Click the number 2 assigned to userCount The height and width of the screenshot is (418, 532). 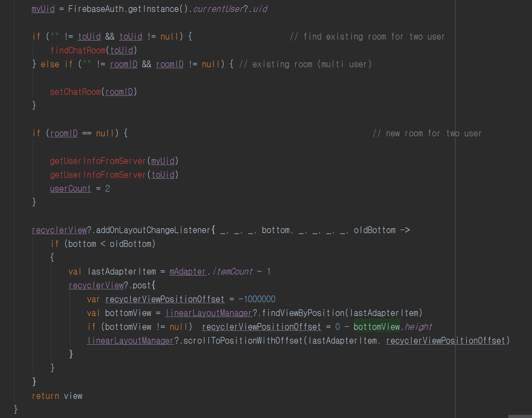107,189
